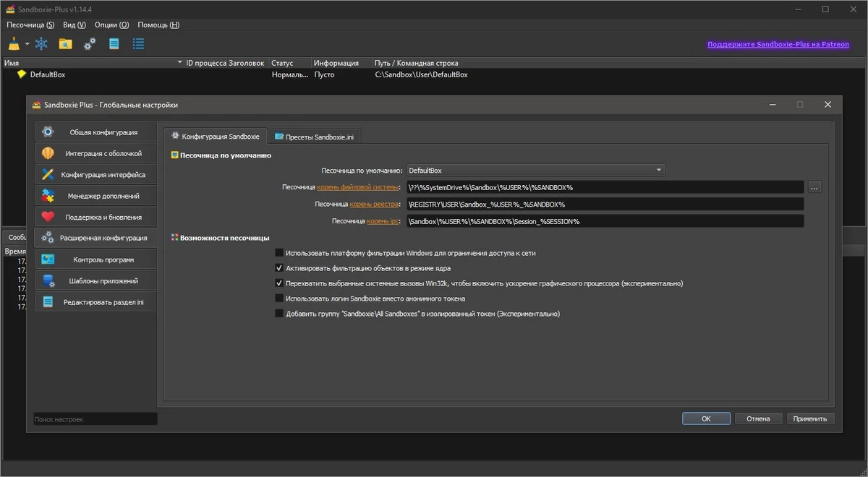The height and width of the screenshot is (477, 868).
Task: Click the sandbox folder icon in toolbar
Action: pos(65,44)
